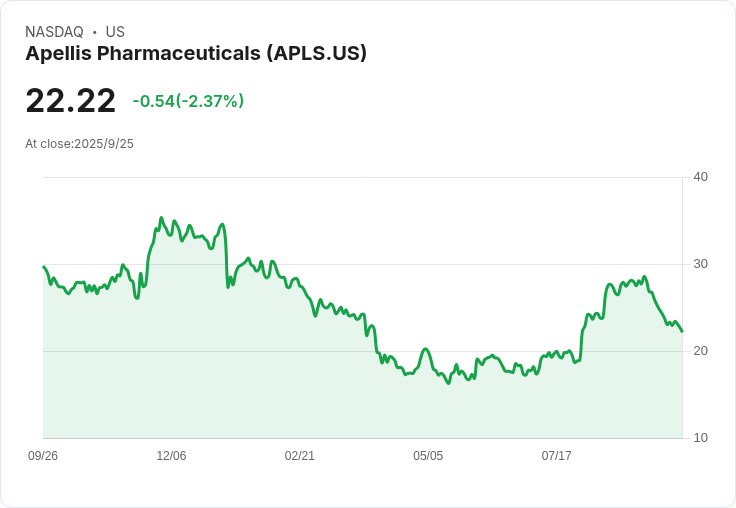
Task: Click the right end of the price line
Action: (682, 331)
